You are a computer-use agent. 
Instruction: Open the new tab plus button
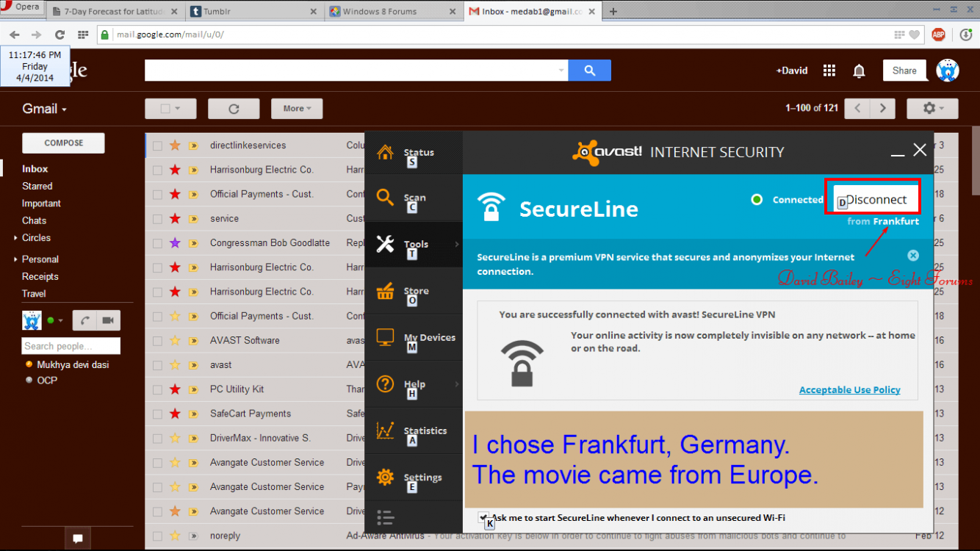point(613,11)
